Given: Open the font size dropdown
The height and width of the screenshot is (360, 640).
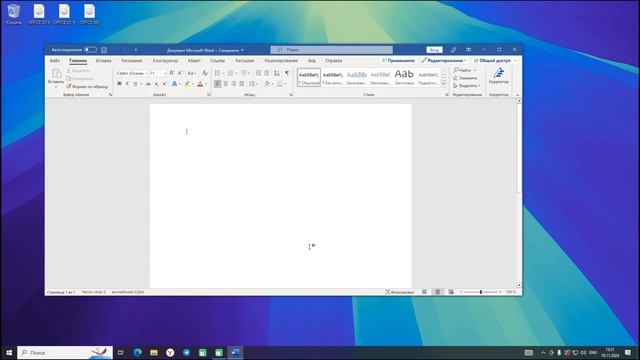Looking at the screenshot, I should tap(165, 73).
